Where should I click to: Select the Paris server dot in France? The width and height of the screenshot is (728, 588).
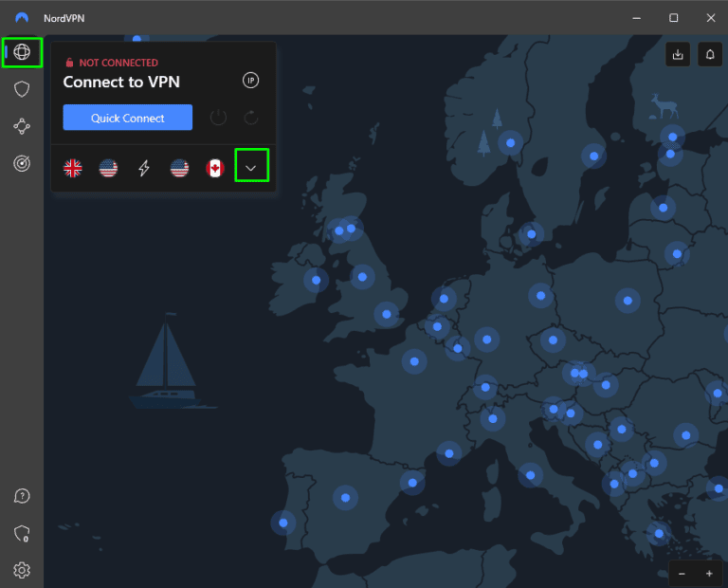click(414, 361)
